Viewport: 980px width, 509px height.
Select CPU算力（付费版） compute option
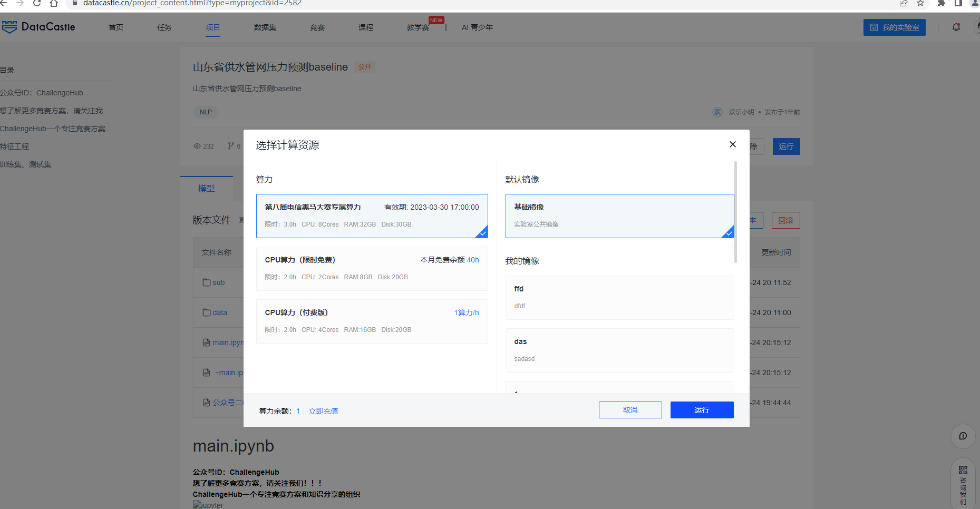(x=372, y=321)
